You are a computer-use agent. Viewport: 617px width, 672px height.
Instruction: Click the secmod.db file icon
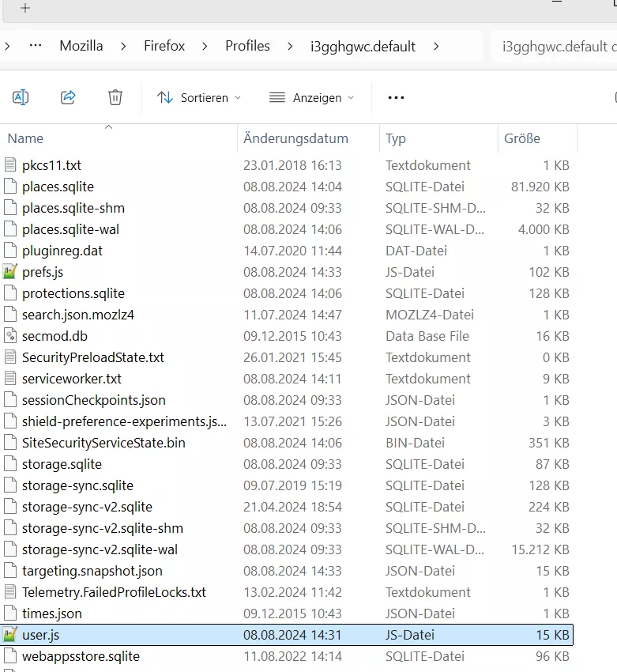tap(10, 336)
